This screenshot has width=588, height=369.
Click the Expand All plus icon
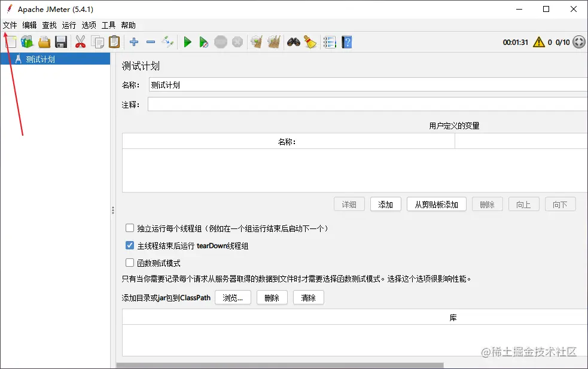134,42
